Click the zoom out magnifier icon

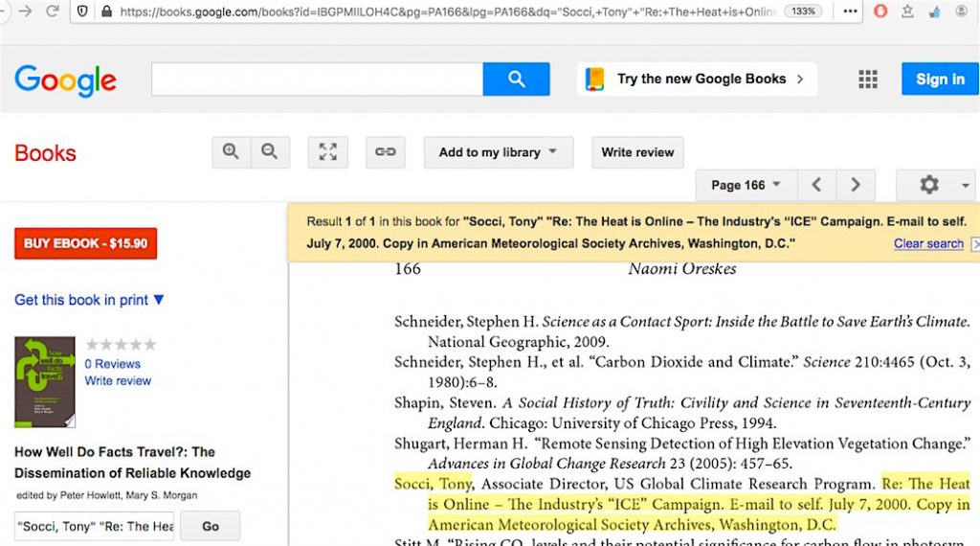coord(270,152)
